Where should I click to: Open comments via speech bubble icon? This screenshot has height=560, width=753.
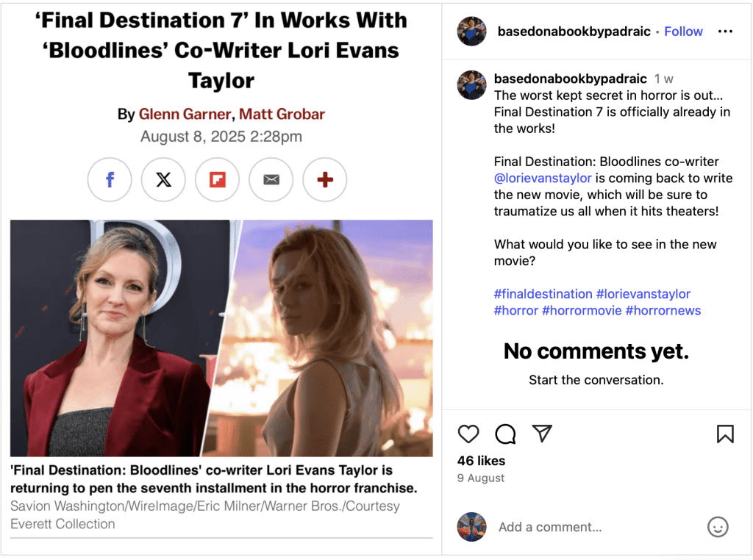click(x=505, y=434)
